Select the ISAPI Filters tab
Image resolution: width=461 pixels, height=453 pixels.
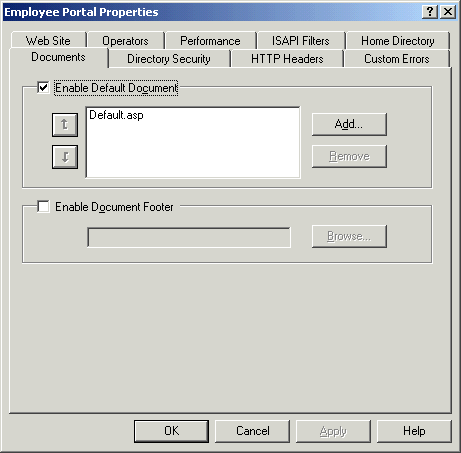[x=301, y=41]
